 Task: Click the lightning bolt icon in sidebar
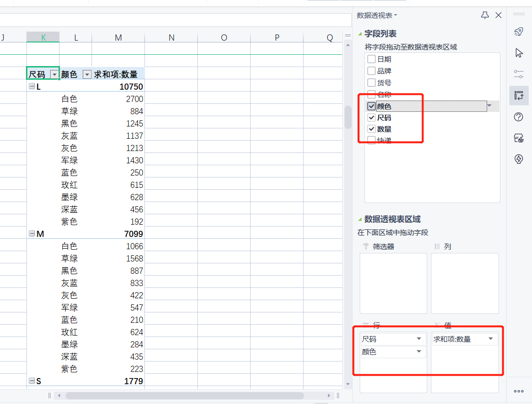[519, 159]
